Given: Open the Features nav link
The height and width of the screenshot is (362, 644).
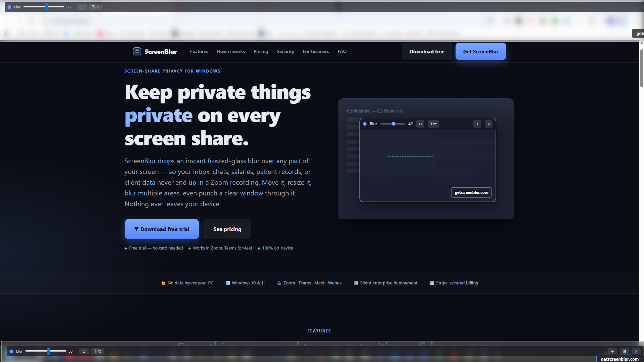Looking at the screenshot, I should tap(199, 51).
